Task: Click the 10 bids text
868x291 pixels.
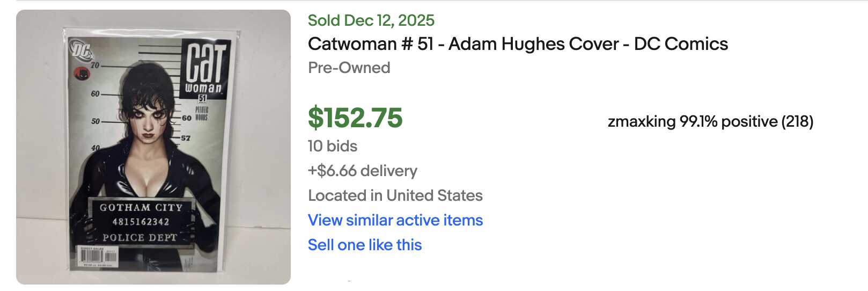Action: [333, 146]
